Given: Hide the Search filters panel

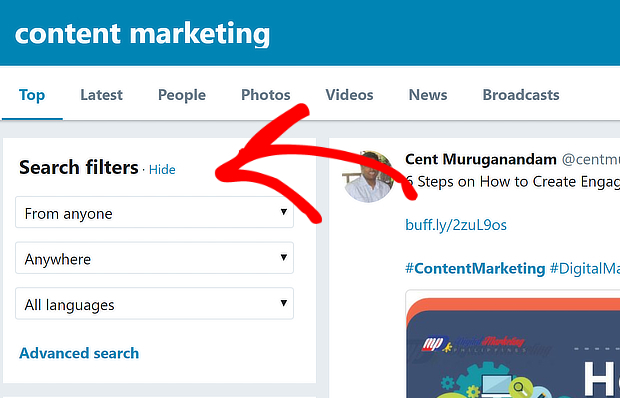Looking at the screenshot, I should click(162, 170).
